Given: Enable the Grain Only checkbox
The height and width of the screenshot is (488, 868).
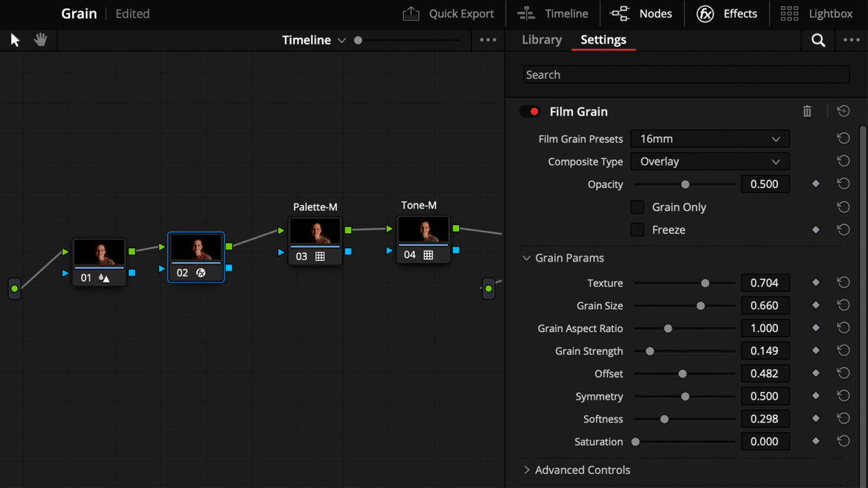Looking at the screenshot, I should pos(637,207).
